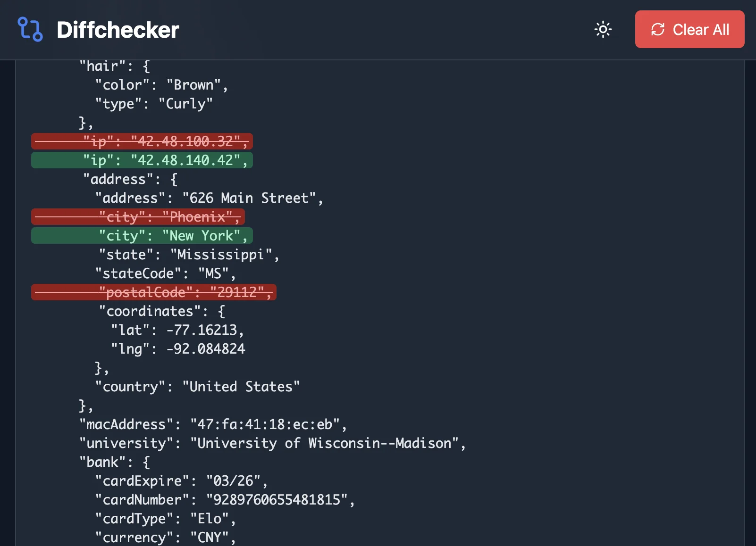This screenshot has width=756, height=546.
Task: Select the removed ip line 42.48.100.32
Action: tap(142, 141)
